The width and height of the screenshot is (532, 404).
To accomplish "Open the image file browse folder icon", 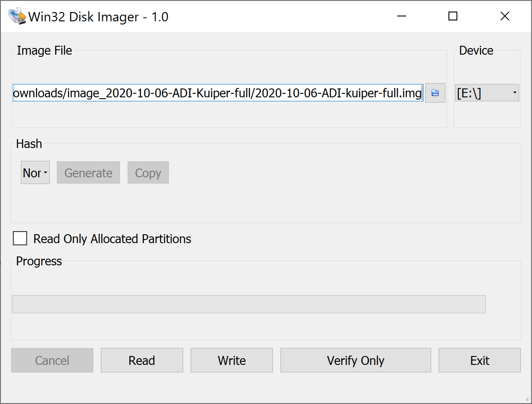I will [435, 93].
